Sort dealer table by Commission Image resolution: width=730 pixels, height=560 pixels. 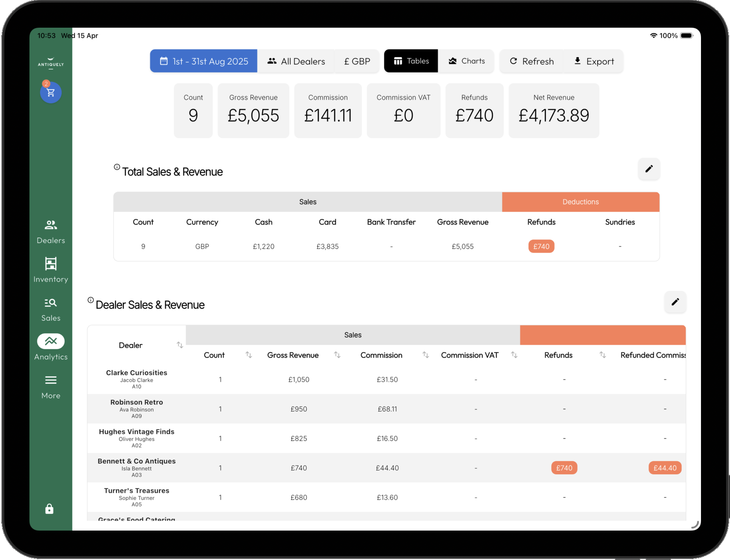point(426,355)
